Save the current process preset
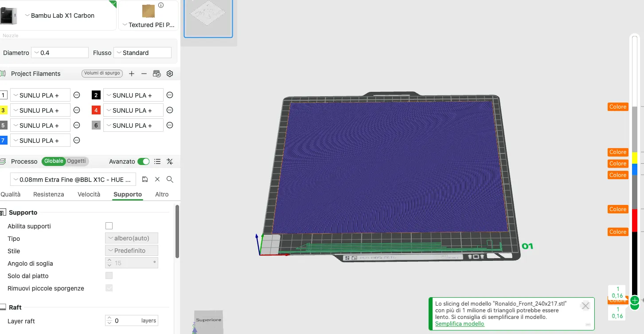Viewport: 644px width, 334px height. [x=145, y=179]
